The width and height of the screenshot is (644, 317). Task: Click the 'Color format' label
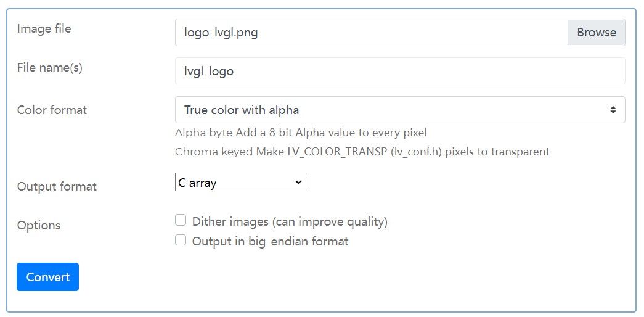(52, 110)
